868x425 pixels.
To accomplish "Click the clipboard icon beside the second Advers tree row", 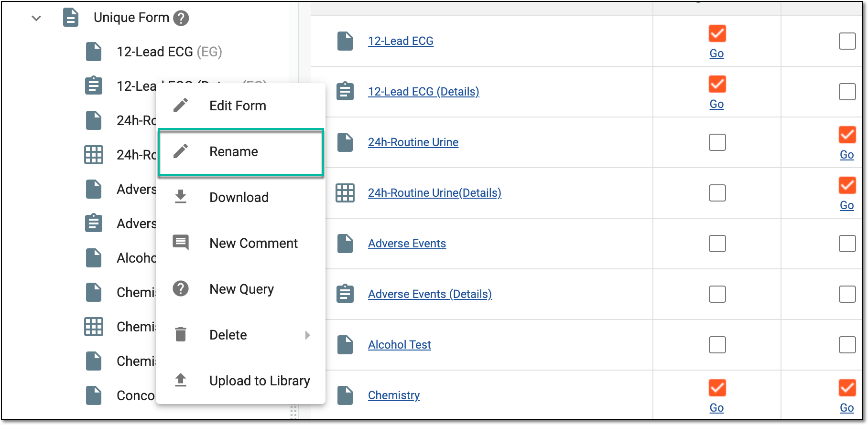I will (x=94, y=223).
